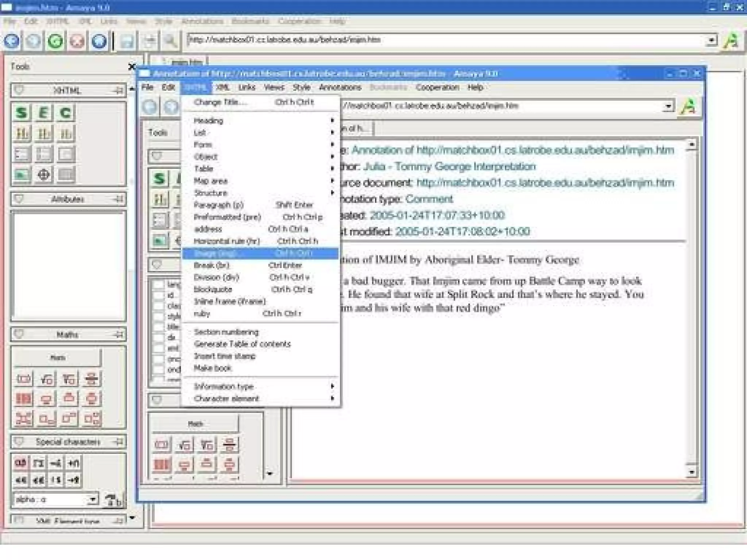The height and width of the screenshot is (560, 747).
Task: Click the green C code icon in XHTML panel
Action: (66, 113)
